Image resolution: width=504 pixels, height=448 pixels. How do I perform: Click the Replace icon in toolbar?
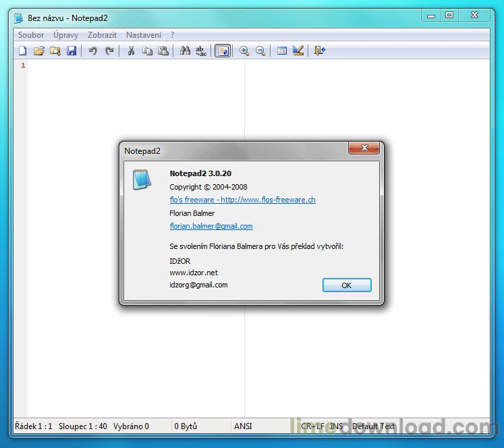point(201,51)
